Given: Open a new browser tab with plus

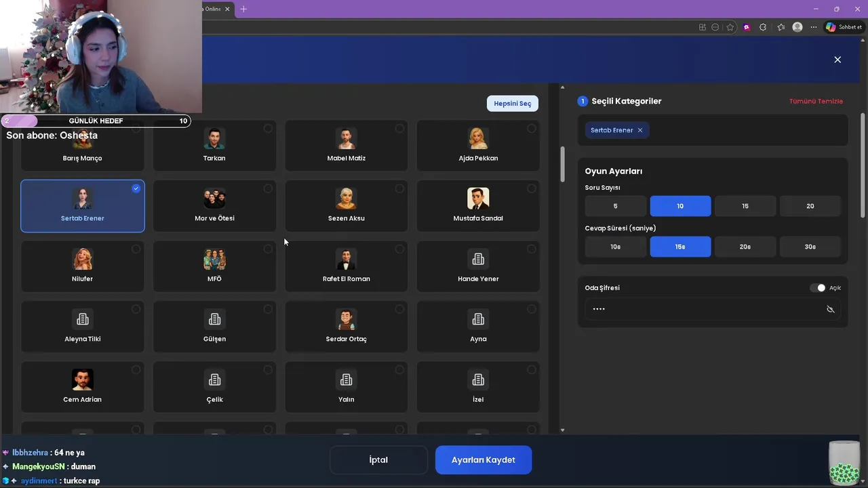Looking at the screenshot, I should pos(243,9).
